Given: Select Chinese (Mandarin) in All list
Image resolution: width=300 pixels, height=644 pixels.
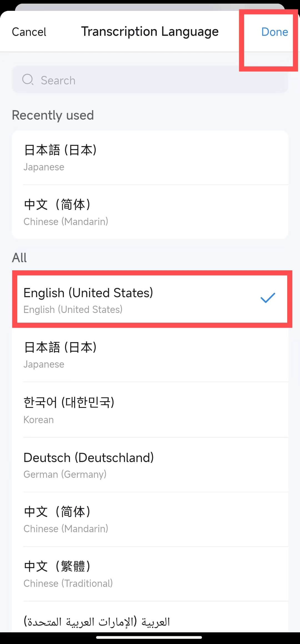Looking at the screenshot, I should [x=150, y=519].
